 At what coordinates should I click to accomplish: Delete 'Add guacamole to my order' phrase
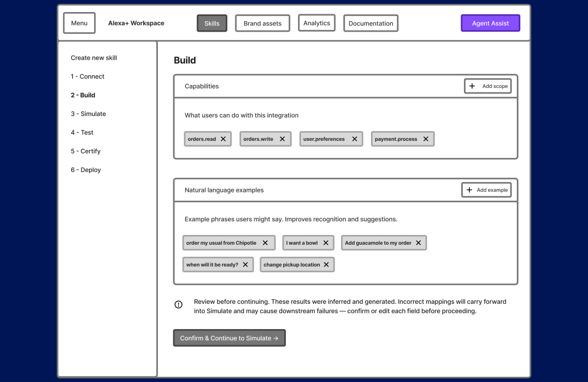pyautogui.click(x=418, y=243)
